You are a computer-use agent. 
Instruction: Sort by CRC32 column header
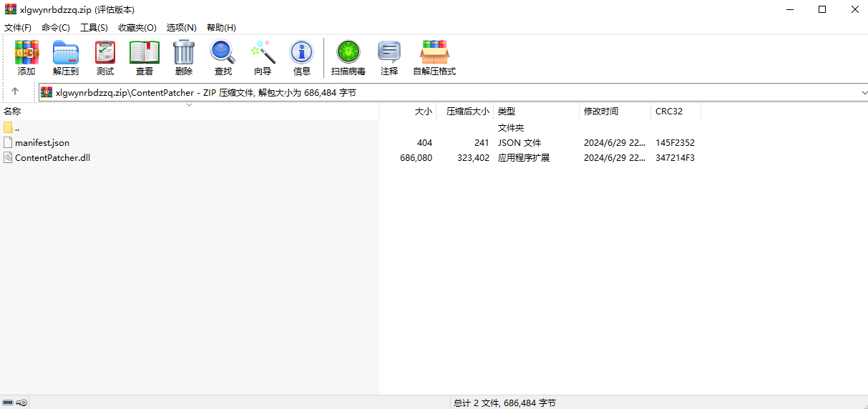(676, 111)
